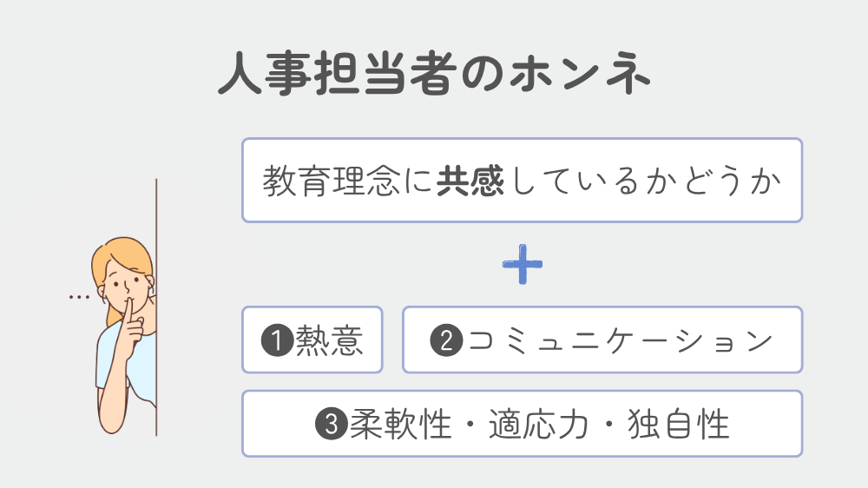Click the woman's raised index finger

(128, 313)
